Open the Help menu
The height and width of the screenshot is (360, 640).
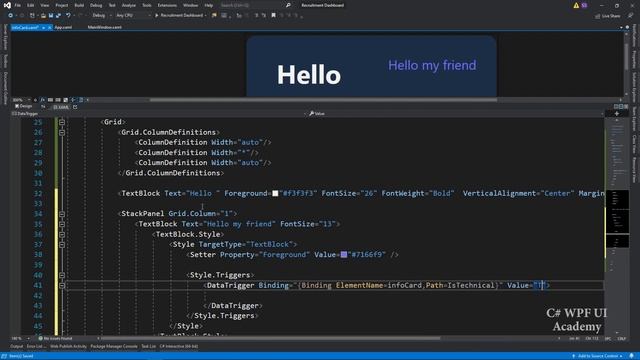coord(209,5)
